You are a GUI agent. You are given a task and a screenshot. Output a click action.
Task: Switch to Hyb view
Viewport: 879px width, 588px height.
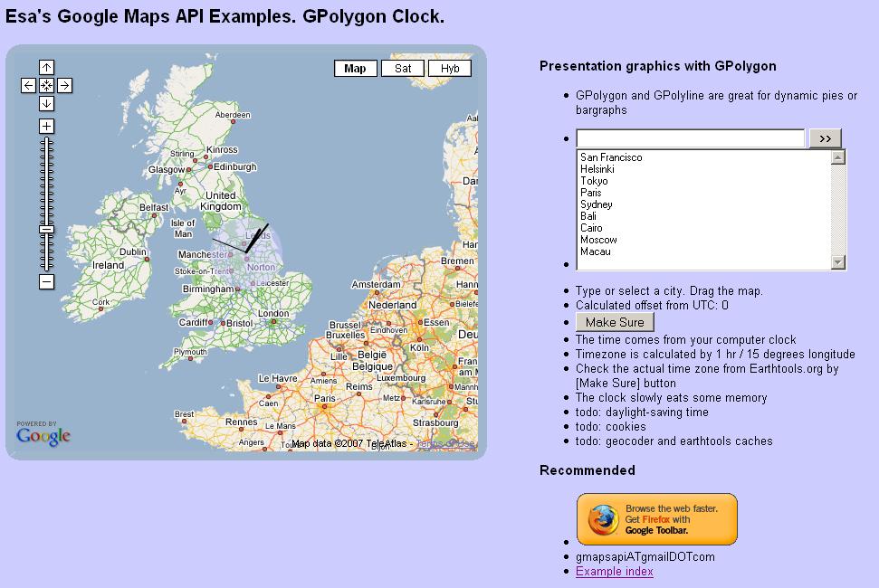click(x=450, y=69)
